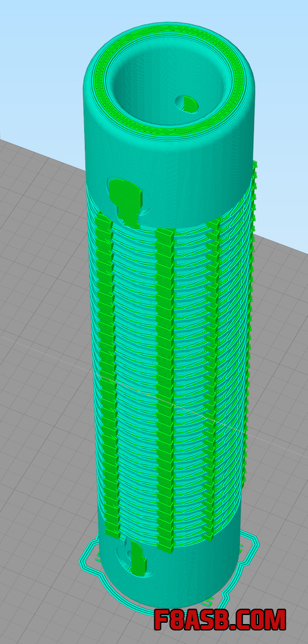Select the sliced cylinder model in viewport
This screenshot has width=308, height=644.
tap(170, 316)
